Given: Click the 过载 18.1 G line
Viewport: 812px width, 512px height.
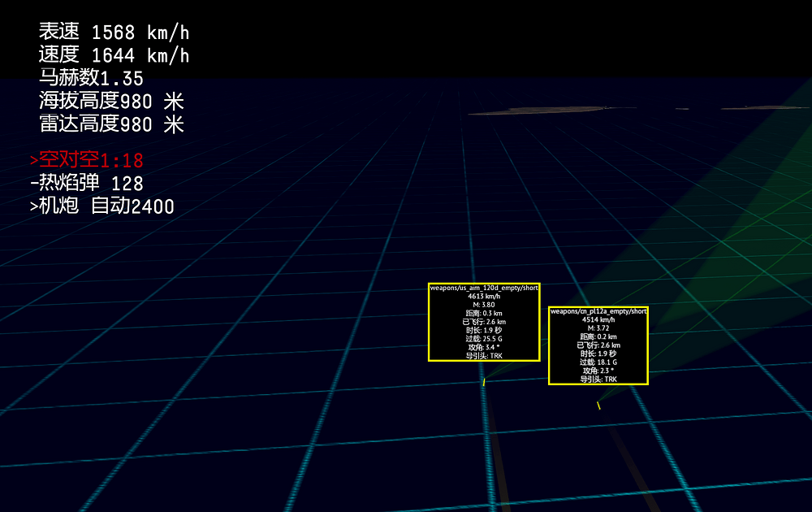Looking at the screenshot, I should click(598, 362).
